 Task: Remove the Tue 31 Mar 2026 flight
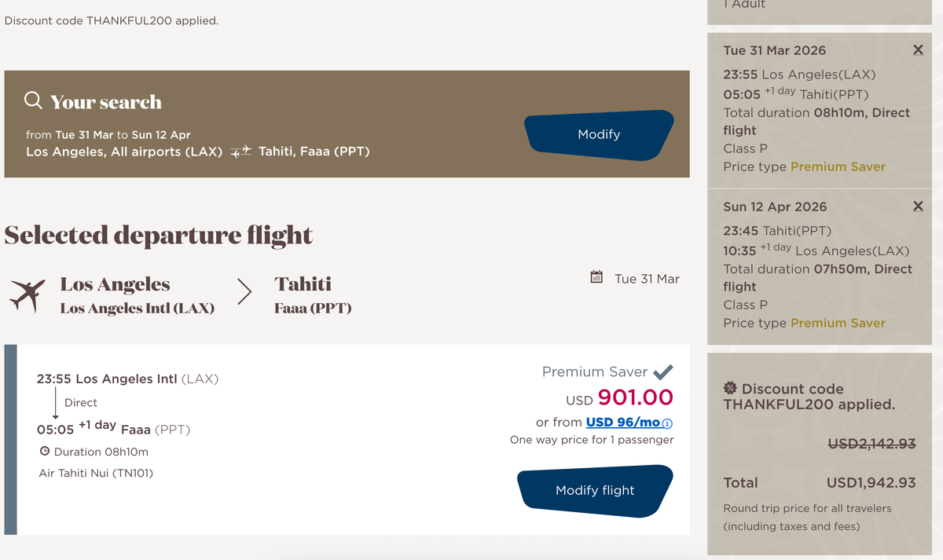tap(918, 50)
